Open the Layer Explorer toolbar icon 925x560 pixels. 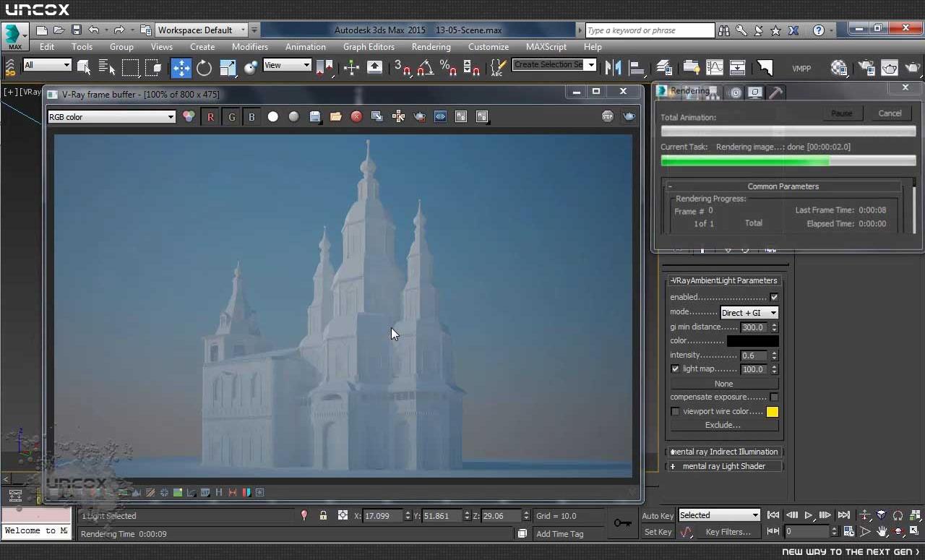[x=664, y=68]
